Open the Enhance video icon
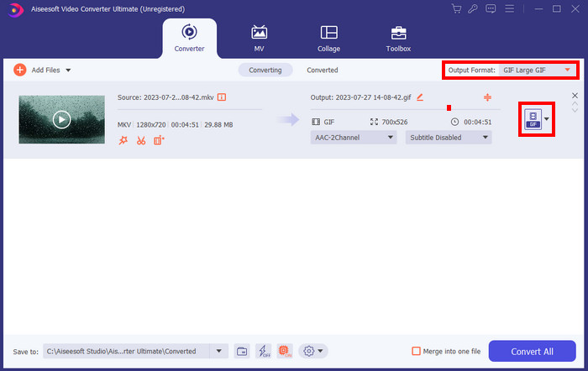The image size is (588, 371). click(x=159, y=140)
